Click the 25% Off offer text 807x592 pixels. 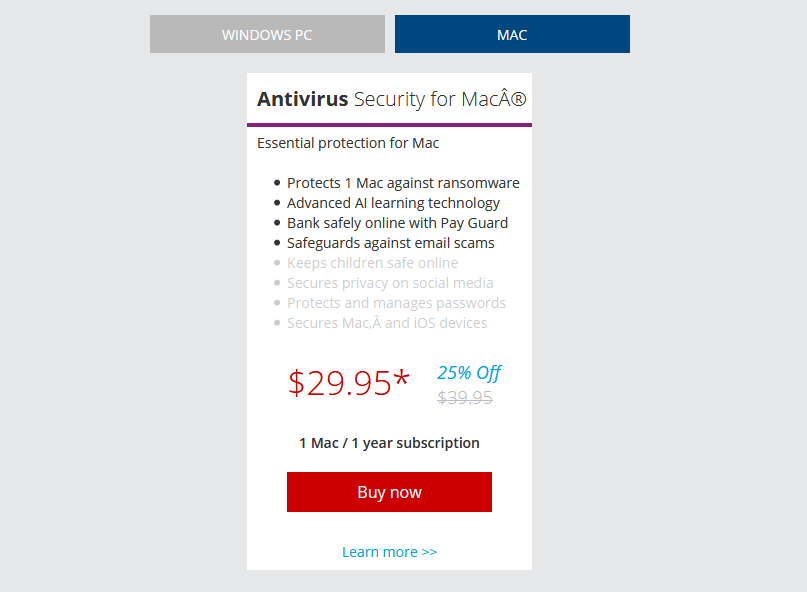tap(469, 372)
